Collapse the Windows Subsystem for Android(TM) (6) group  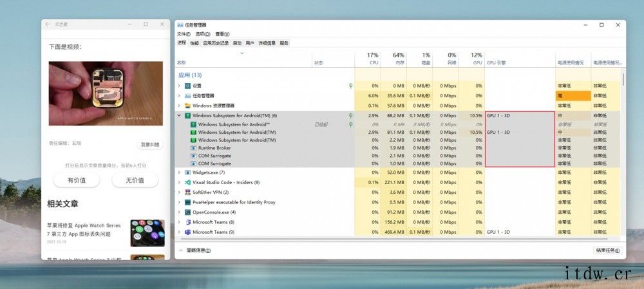(x=179, y=116)
